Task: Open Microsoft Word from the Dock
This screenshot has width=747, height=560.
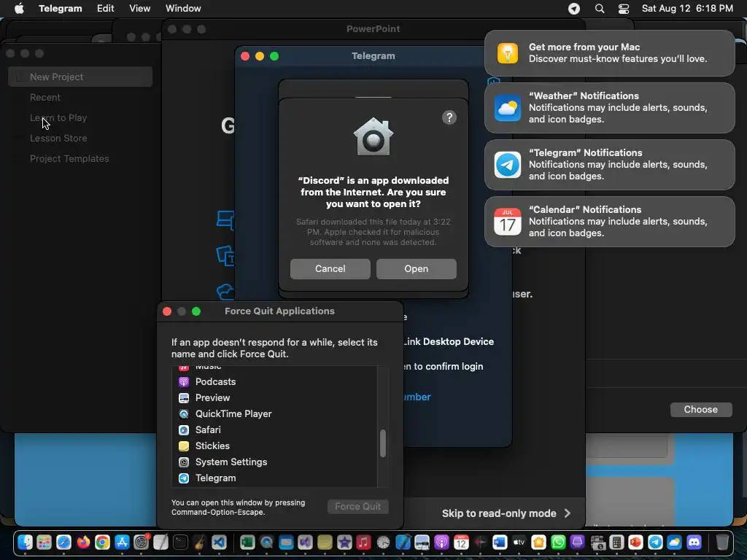Action: pyautogui.click(x=500, y=542)
